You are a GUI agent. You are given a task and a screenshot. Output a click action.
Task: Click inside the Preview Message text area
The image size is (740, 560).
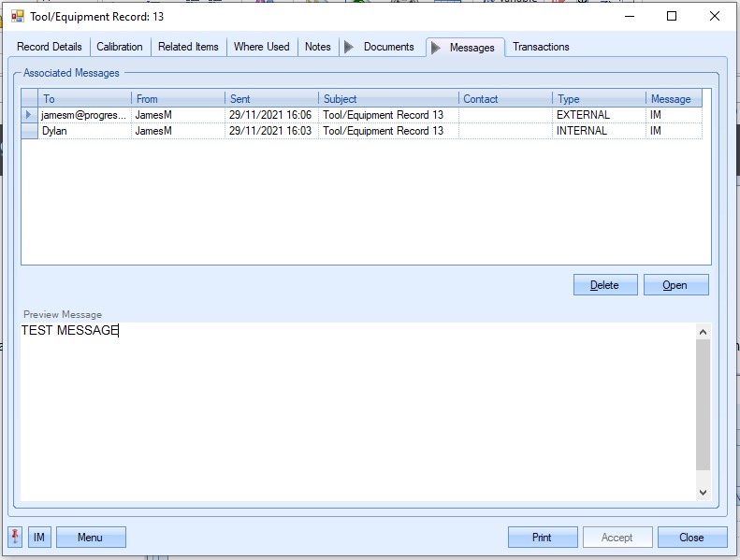pos(355,411)
